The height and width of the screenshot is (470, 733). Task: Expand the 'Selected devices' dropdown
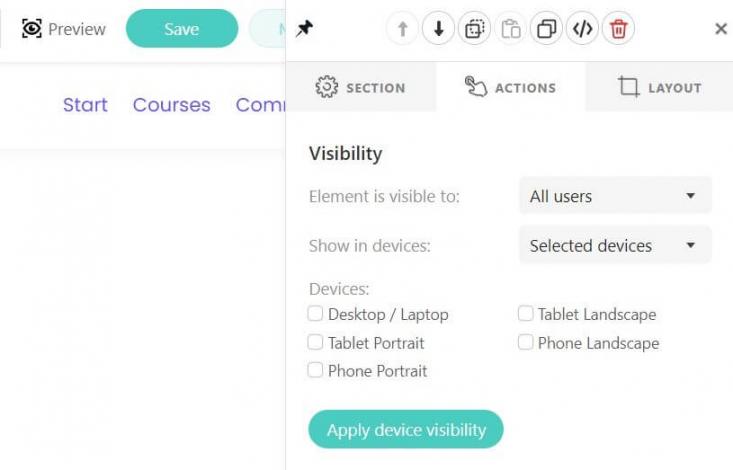614,245
